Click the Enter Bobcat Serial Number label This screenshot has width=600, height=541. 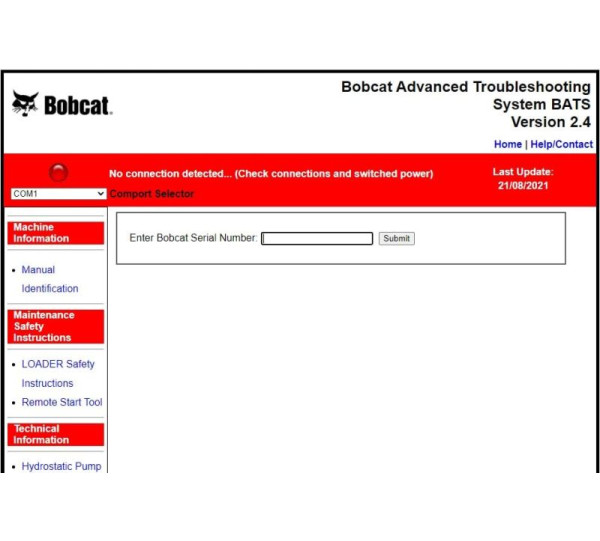point(193,238)
